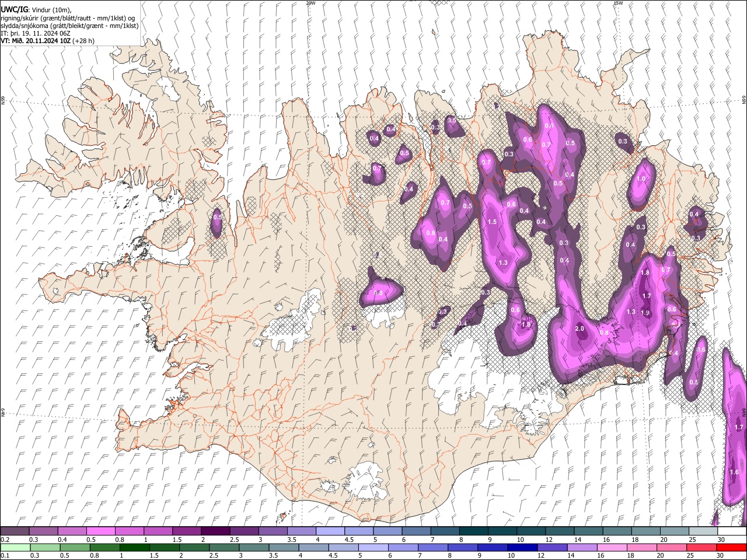Select the 0.3–0.4 purple snow legend swatch
This screenshot has width=747, height=560.
click(x=44, y=531)
